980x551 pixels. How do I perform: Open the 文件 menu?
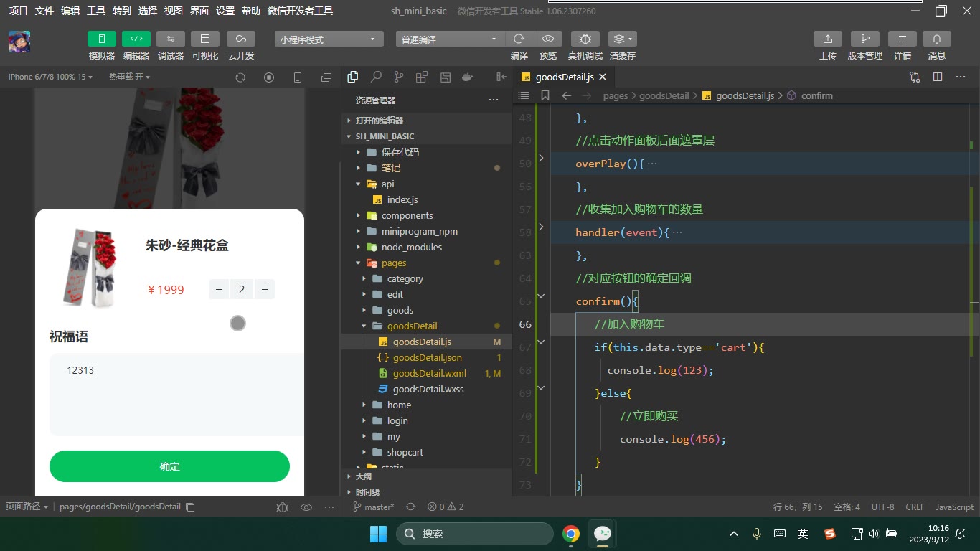(44, 11)
